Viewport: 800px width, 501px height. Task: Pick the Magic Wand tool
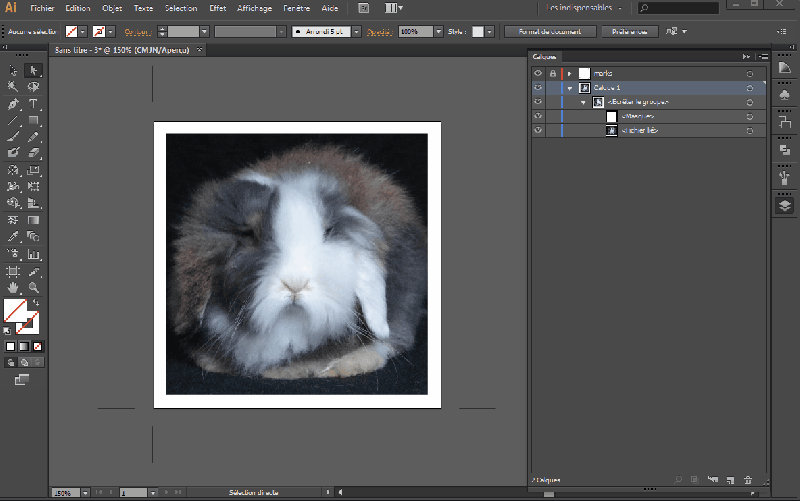click(14, 87)
